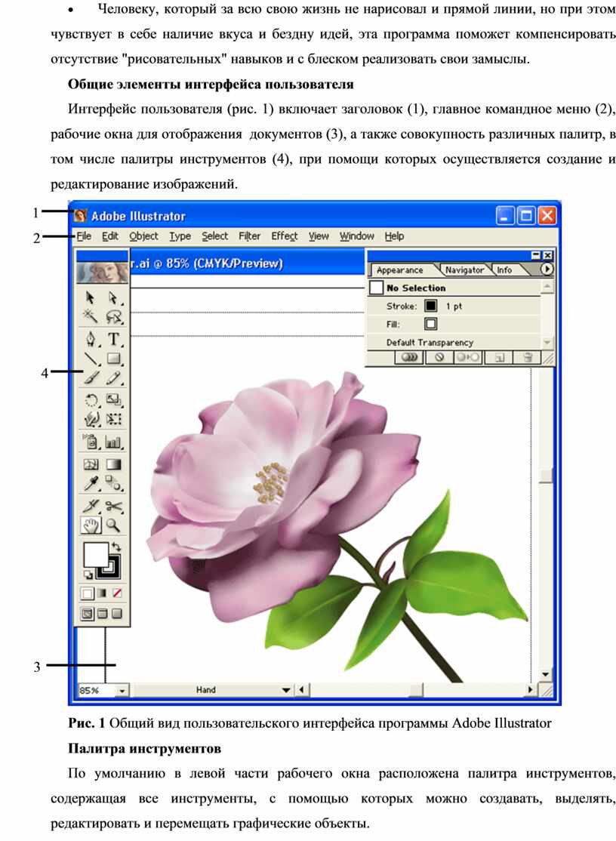This screenshot has width=616, height=841.
Task: Open the View menu
Action: tap(319, 236)
